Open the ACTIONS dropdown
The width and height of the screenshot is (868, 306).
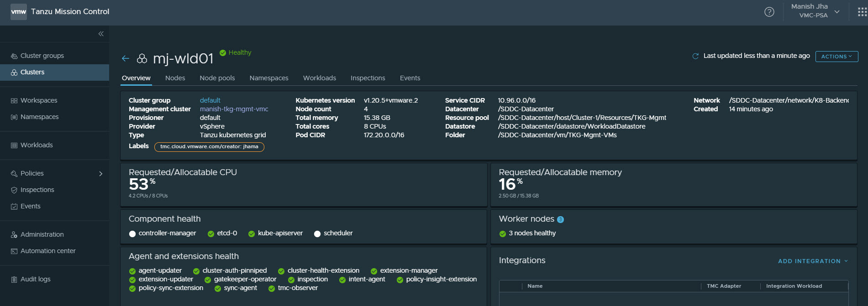click(836, 57)
